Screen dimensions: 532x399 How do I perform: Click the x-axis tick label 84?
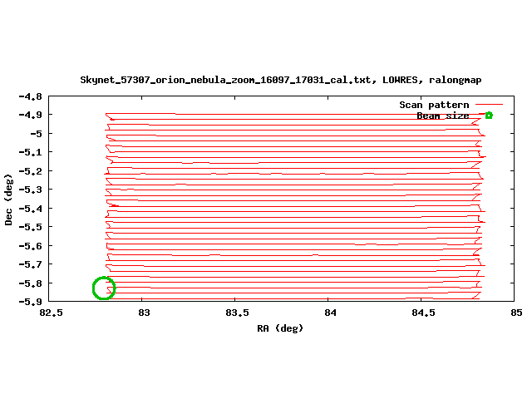click(330, 313)
